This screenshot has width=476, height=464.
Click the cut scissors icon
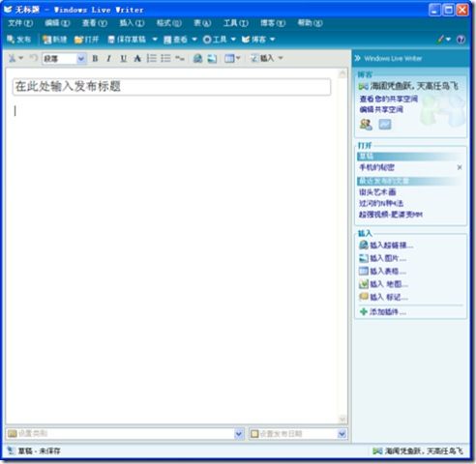[13, 58]
